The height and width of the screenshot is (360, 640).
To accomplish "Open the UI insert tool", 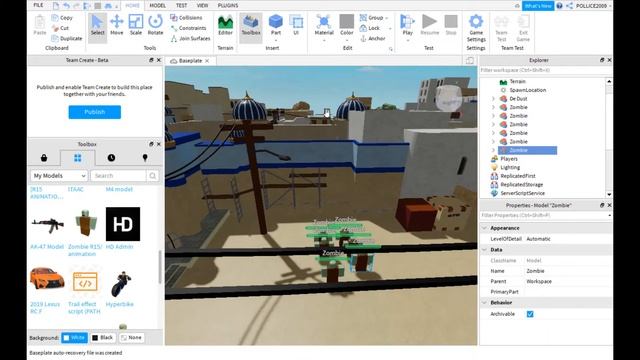I will point(296,25).
